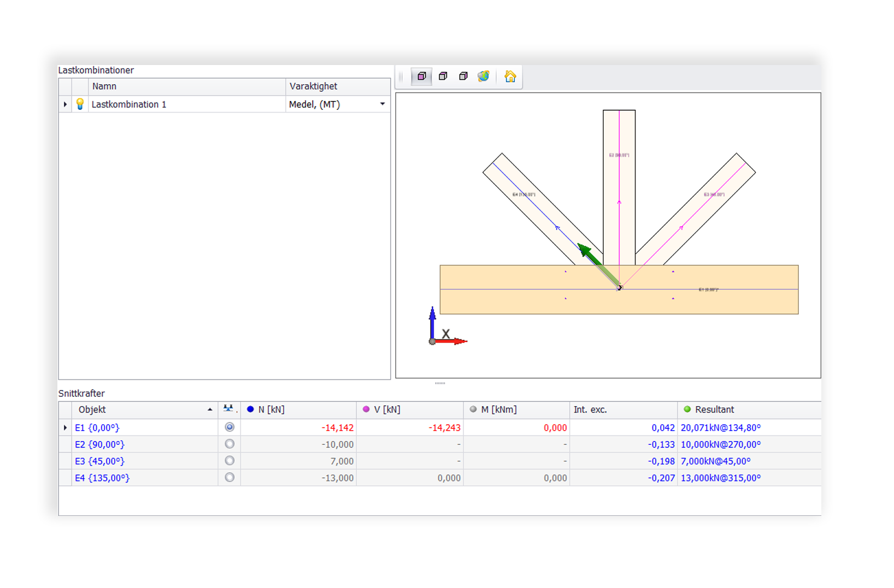Switch to the side view cube icon

point(463,77)
